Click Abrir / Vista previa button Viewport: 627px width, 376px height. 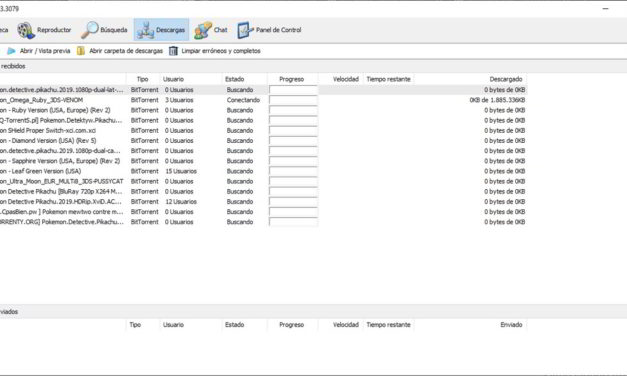[38, 51]
